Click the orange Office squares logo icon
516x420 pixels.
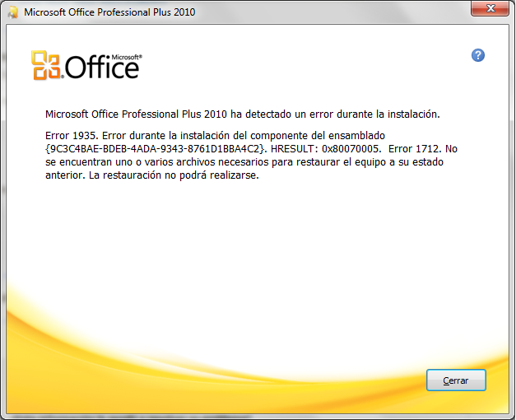(46, 65)
